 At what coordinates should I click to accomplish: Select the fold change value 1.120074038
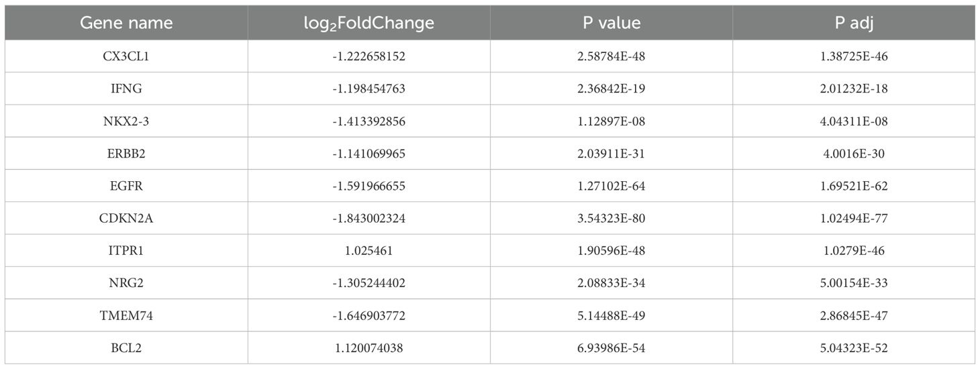[x=369, y=348]
